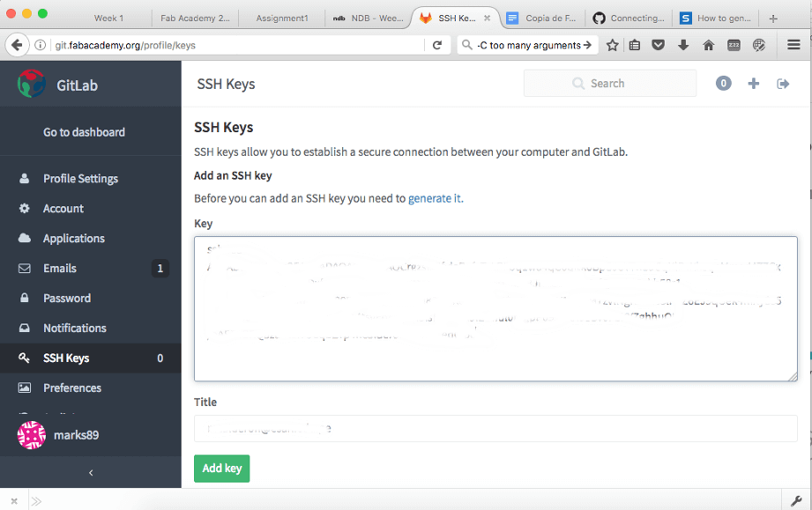Open Go to dashboard link
Image resolution: width=812 pixels, height=510 pixels.
click(84, 132)
